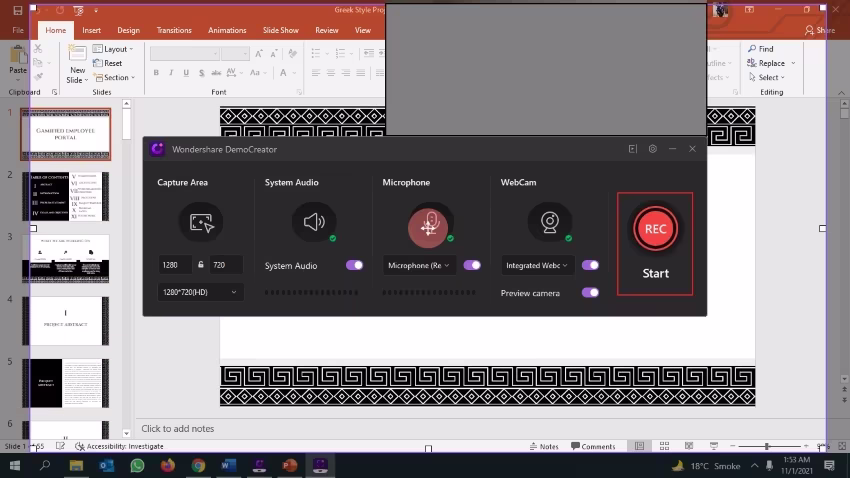Switch to Animations ribbon tab
The image size is (850, 478).
click(227, 30)
